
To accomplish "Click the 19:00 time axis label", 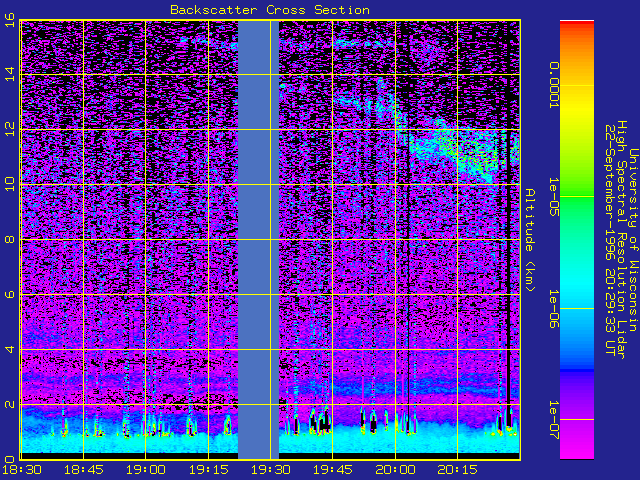I will [146, 470].
